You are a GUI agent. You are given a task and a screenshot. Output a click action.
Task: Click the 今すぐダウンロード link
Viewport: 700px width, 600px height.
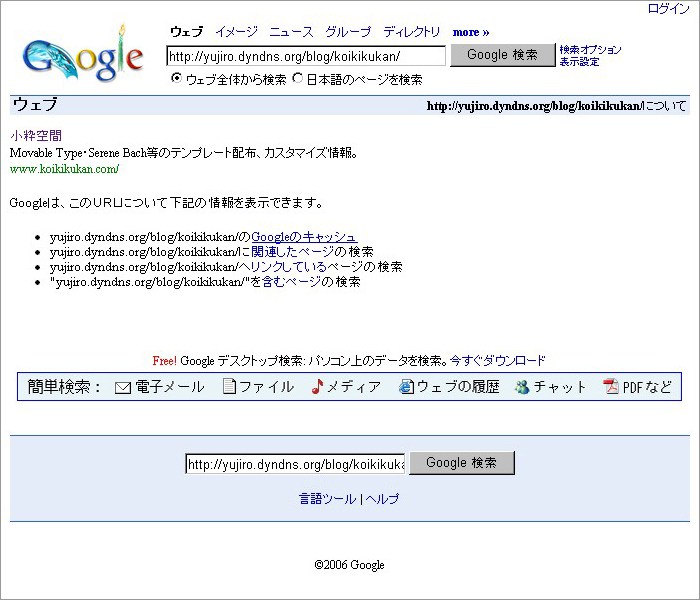point(498,361)
